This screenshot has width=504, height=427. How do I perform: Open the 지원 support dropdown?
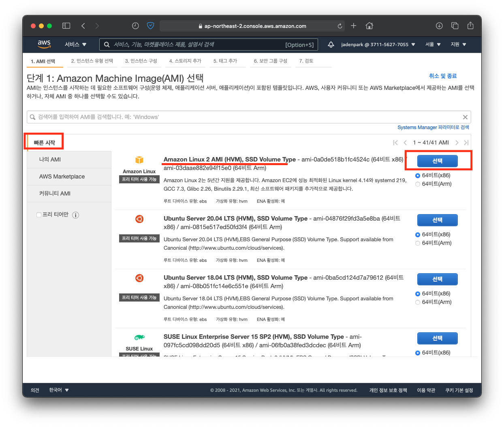click(458, 45)
